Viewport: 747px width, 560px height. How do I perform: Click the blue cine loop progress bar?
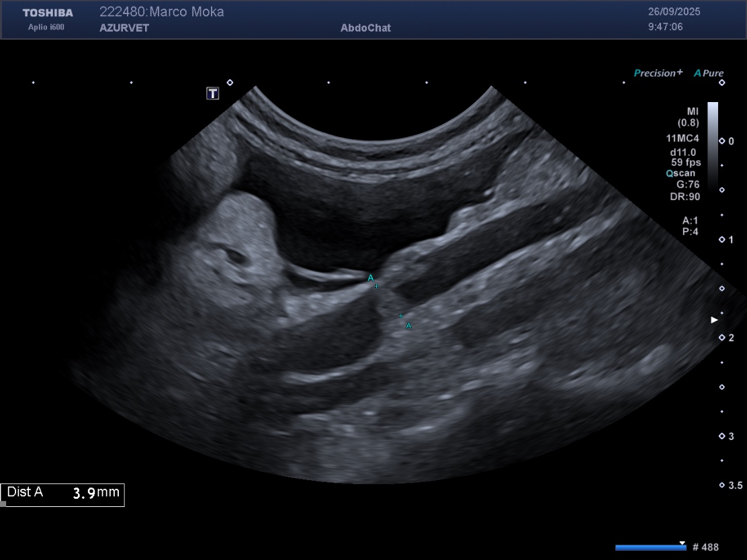(650, 548)
